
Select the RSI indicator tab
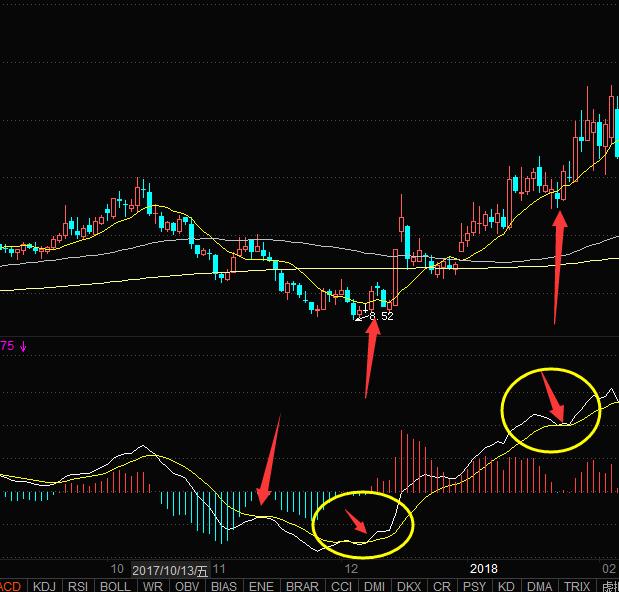pos(77,586)
